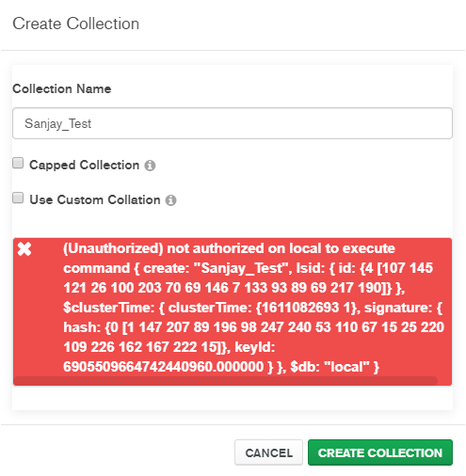466x476 pixels.
Task: Open the Use Custom Collation info icon
Action: coord(170,200)
